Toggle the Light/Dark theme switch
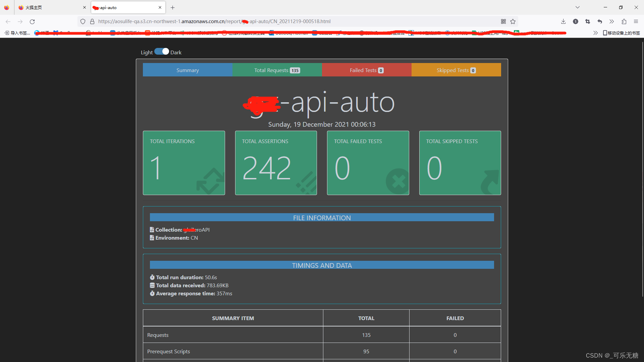The image size is (644, 362). click(x=161, y=51)
